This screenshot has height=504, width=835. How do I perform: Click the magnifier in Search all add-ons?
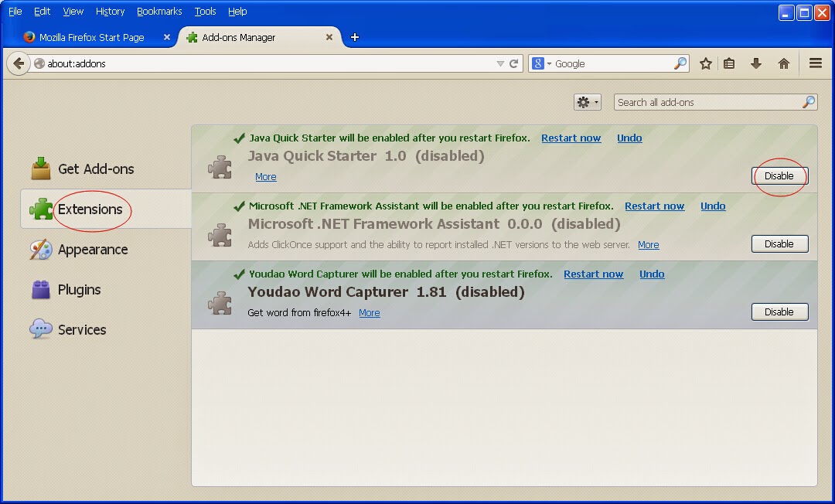tap(809, 102)
